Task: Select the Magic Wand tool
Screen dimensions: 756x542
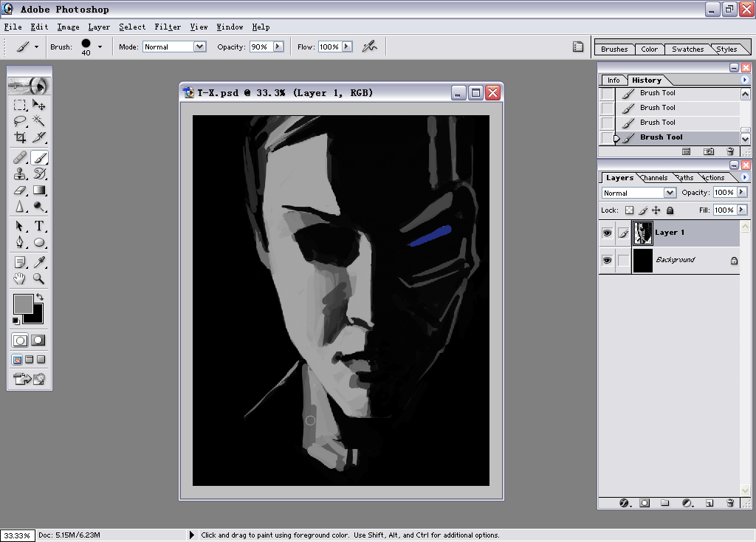Action: point(38,121)
